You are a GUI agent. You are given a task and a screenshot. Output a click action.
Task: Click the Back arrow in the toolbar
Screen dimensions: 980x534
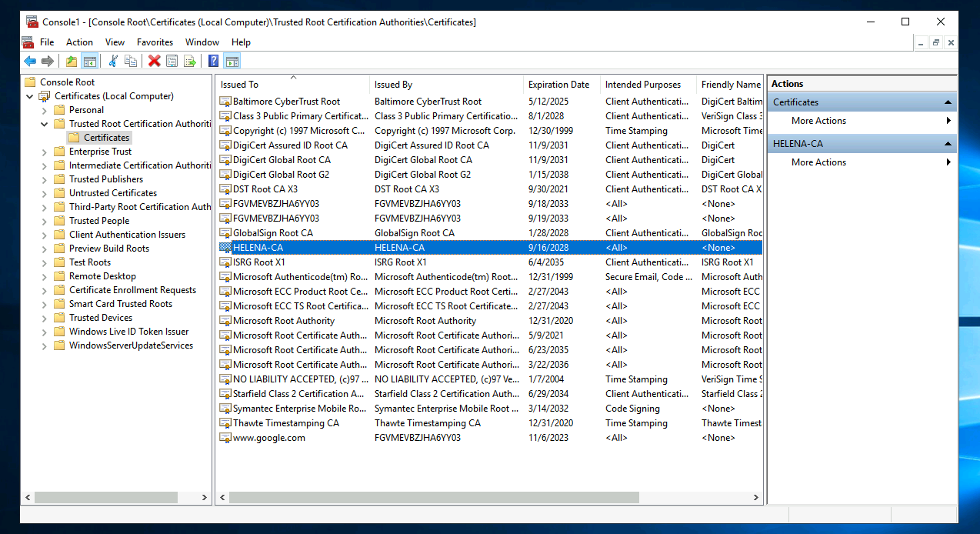click(30, 62)
